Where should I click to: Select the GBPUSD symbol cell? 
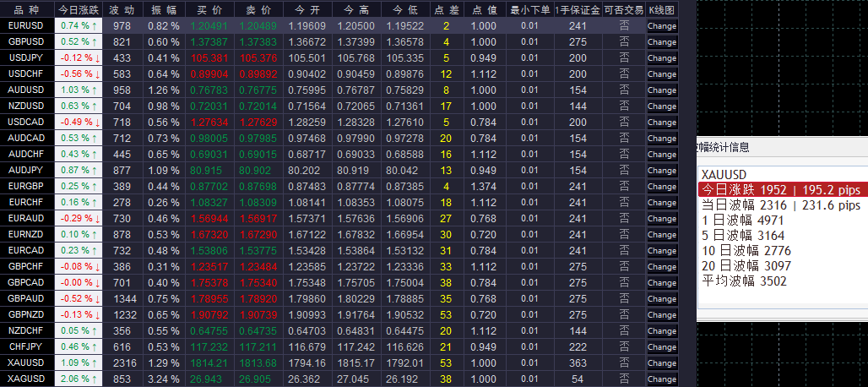(x=26, y=41)
